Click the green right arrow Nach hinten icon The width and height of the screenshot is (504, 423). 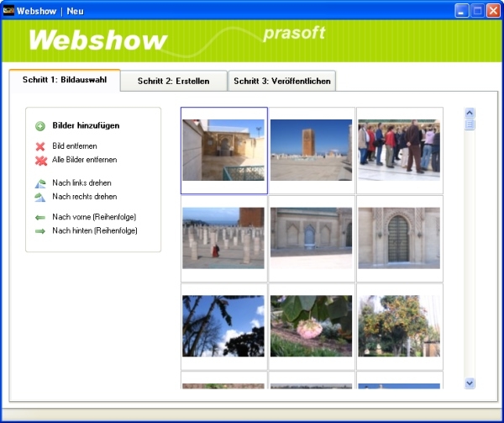(40, 230)
